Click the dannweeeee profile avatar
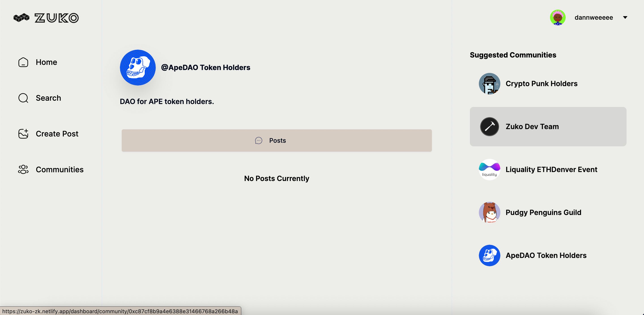Screen dimensions: 644x315 click(558, 17)
